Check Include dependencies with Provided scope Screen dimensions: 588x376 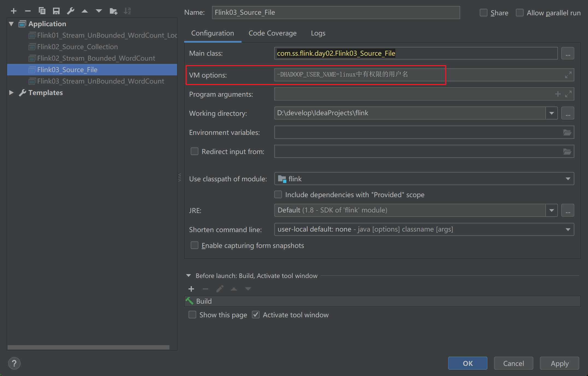coord(278,194)
